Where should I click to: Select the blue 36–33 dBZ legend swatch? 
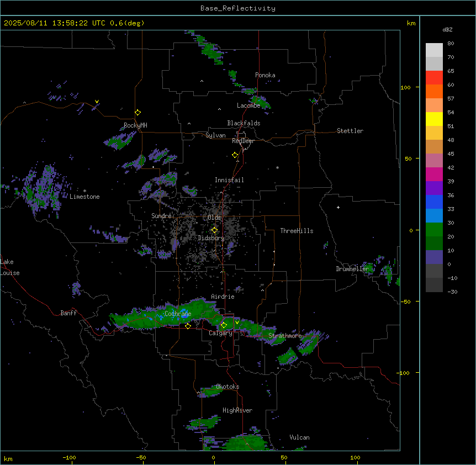(x=434, y=202)
